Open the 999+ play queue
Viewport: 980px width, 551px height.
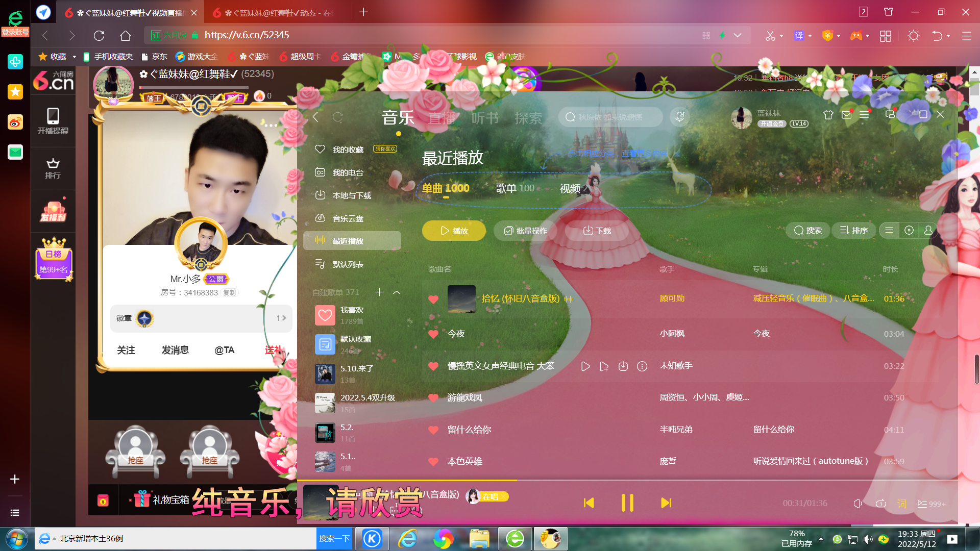(932, 504)
